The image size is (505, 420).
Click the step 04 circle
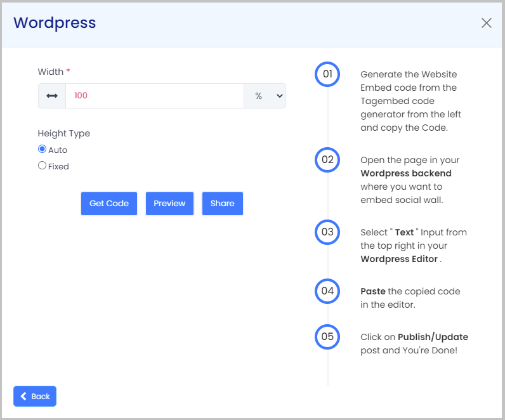(x=327, y=291)
